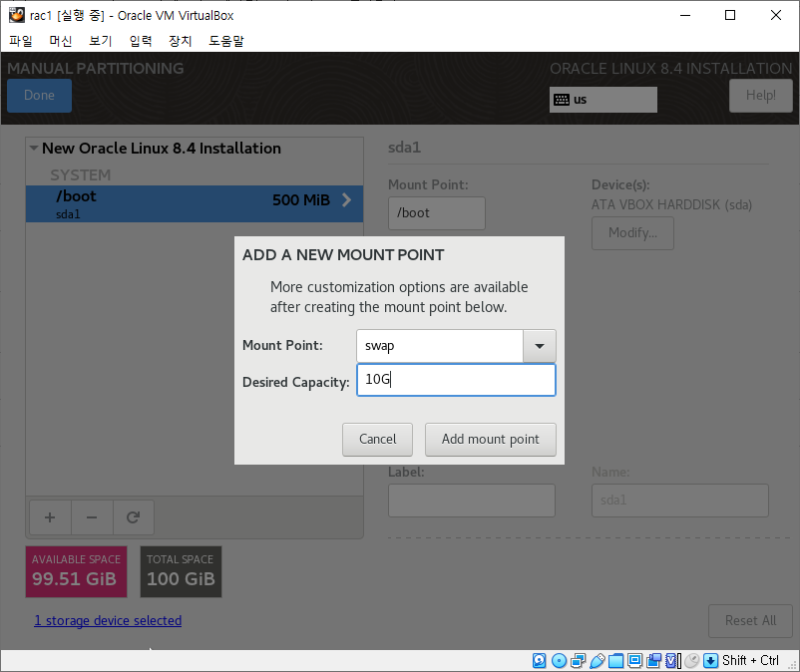Click the Device(s): label

coord(620,184)
